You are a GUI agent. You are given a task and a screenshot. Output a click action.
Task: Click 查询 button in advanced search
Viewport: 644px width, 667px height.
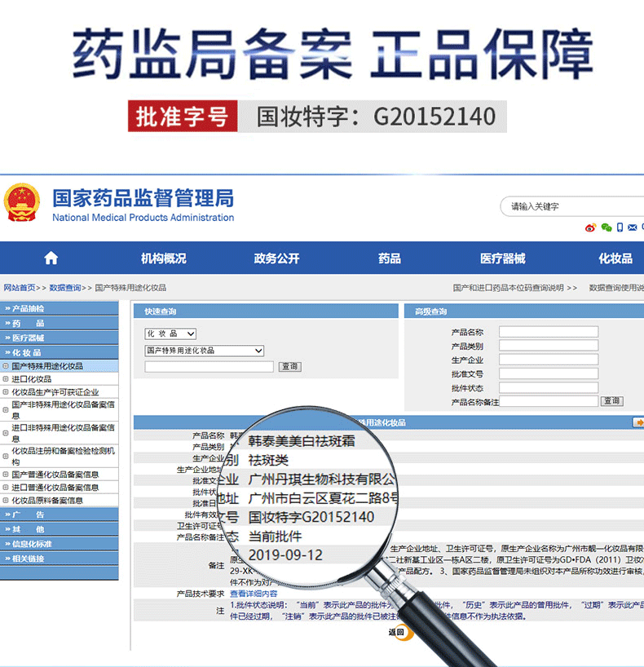[x=611, y=401]
